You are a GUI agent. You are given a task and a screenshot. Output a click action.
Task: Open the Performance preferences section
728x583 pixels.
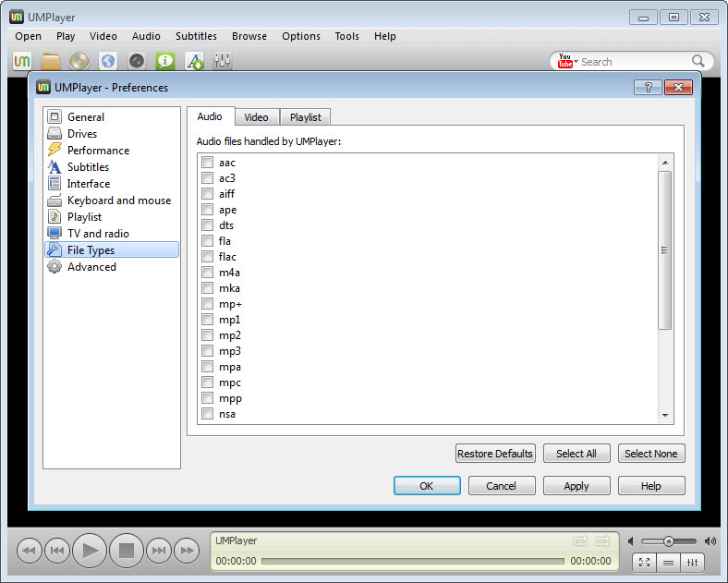coord(113,151)
